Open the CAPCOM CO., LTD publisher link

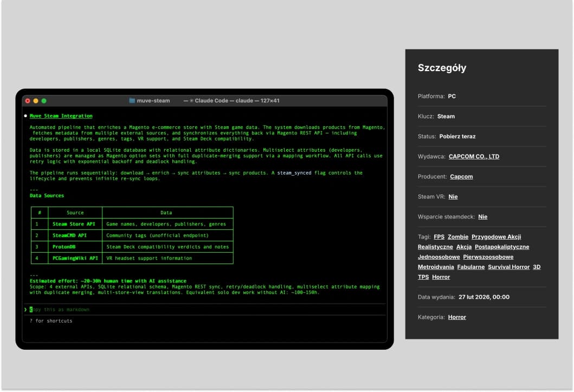pos(474,157)
